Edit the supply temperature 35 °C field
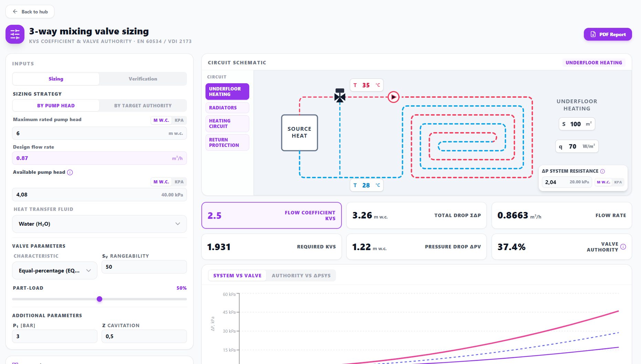Viewport: 641px width, 364px height. (367, 85)
